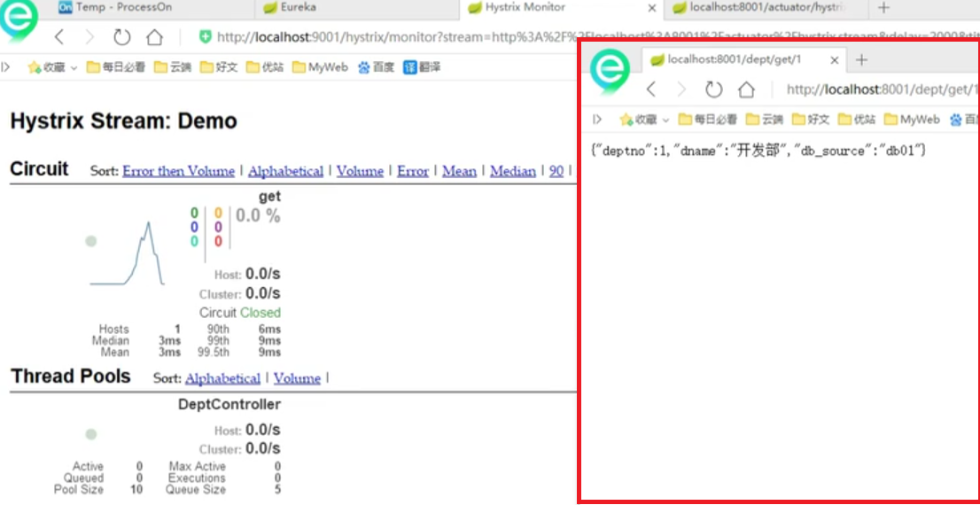Click the Circuit Closed status
The width and height of the screenshot is (980, 505).
(x=240, y=313)
